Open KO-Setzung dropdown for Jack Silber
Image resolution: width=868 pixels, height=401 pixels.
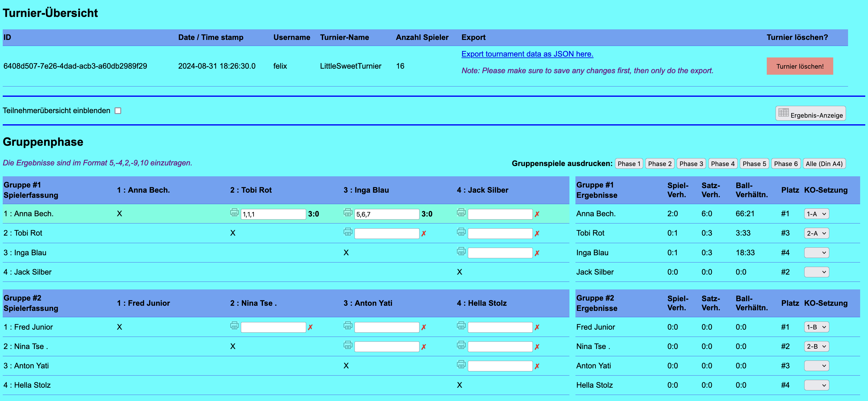(x=816, y=272)
